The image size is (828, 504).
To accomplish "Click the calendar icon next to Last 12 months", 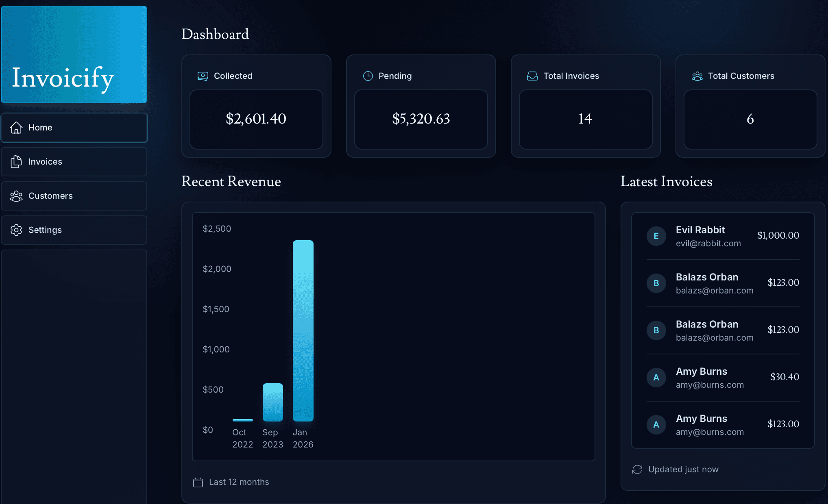I will pyautogui.click(x=198, y=482).
